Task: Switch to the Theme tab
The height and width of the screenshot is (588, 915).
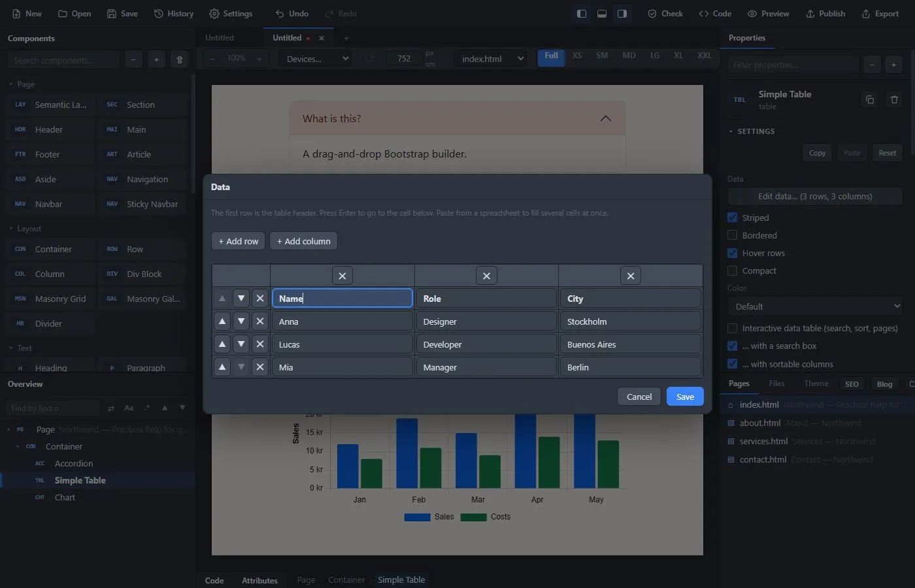Action: pos(816,384)
